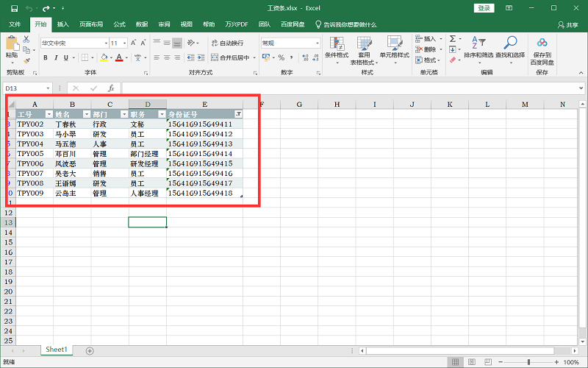Click the AutoSum sigma icon
The height and width of the screenshot is (368, 588).
453,39
